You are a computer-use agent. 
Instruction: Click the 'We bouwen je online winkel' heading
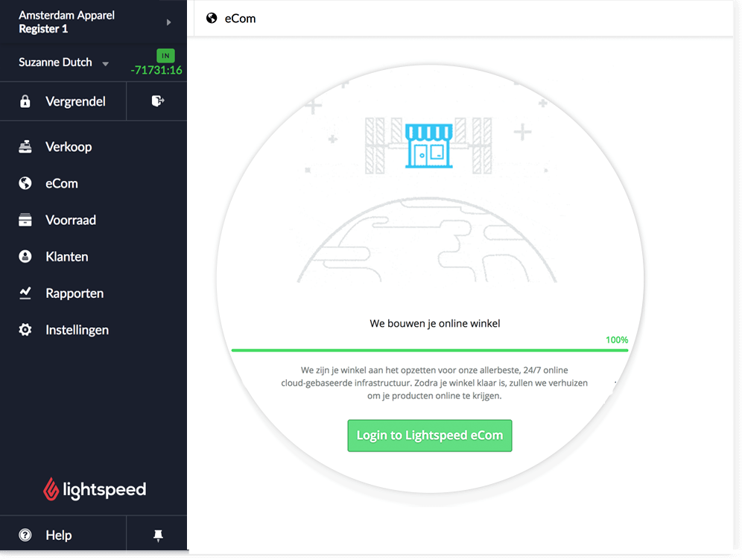tap(435, 323)
